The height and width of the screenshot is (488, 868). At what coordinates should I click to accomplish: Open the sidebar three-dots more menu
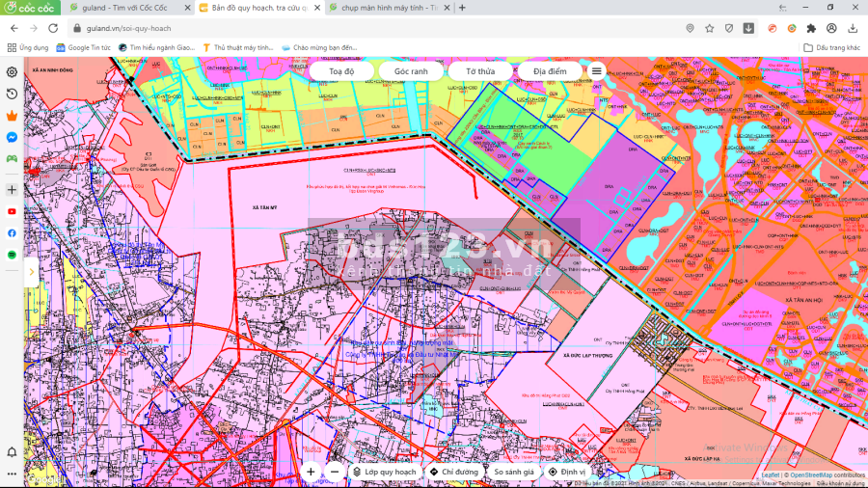[x=12, y=474]
